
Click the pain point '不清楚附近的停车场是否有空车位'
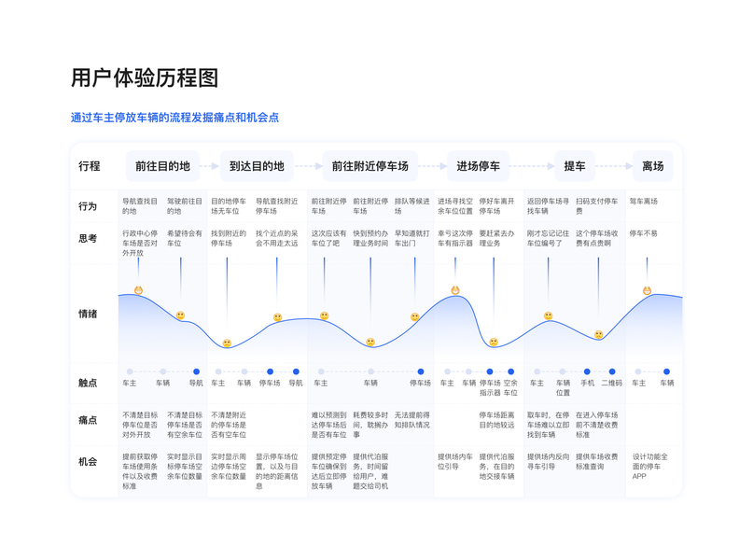click(x=229, y=425)
